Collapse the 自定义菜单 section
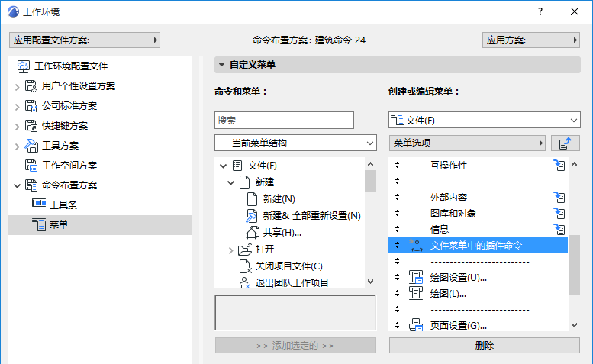Viewport: 593px width, 364px height. 221,65
